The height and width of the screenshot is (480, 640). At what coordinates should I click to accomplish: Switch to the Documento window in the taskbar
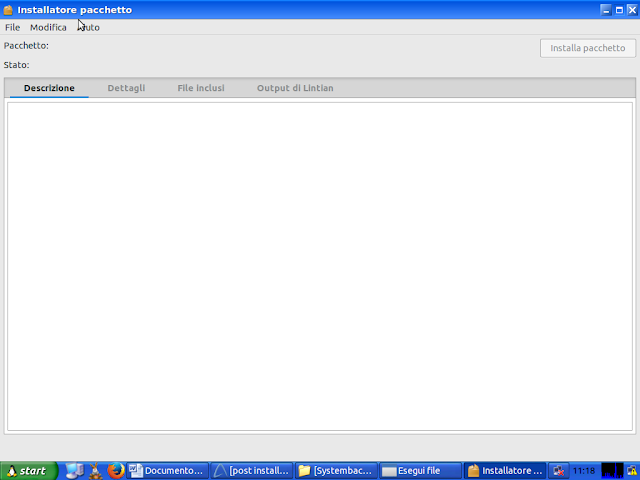pos(167,471)
